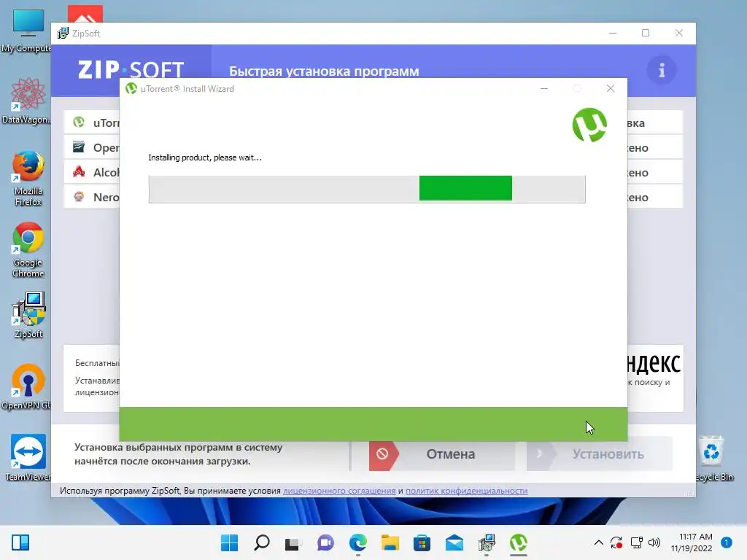This screenshot has width=747, height=560.
Task: Select the Opera row icon in ZipSoft list
Action: tap(79, 147)
